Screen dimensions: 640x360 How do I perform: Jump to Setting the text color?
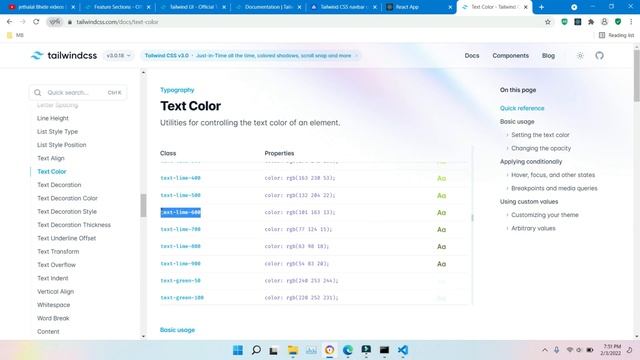[540, 135]
